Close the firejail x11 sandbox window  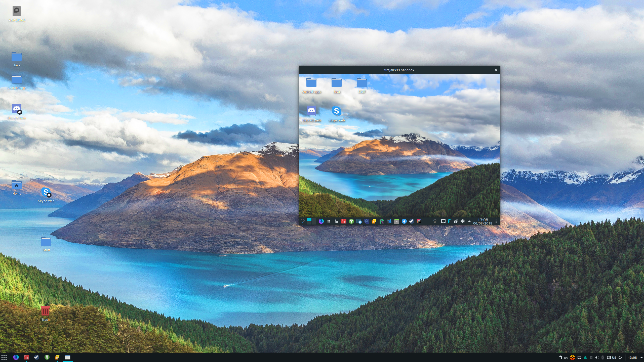coord(496,70)
